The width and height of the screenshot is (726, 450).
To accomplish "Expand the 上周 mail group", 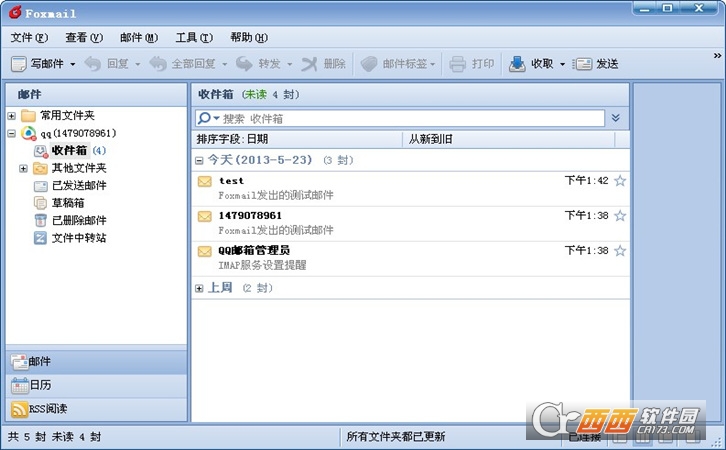I will (x=199, y=288).
